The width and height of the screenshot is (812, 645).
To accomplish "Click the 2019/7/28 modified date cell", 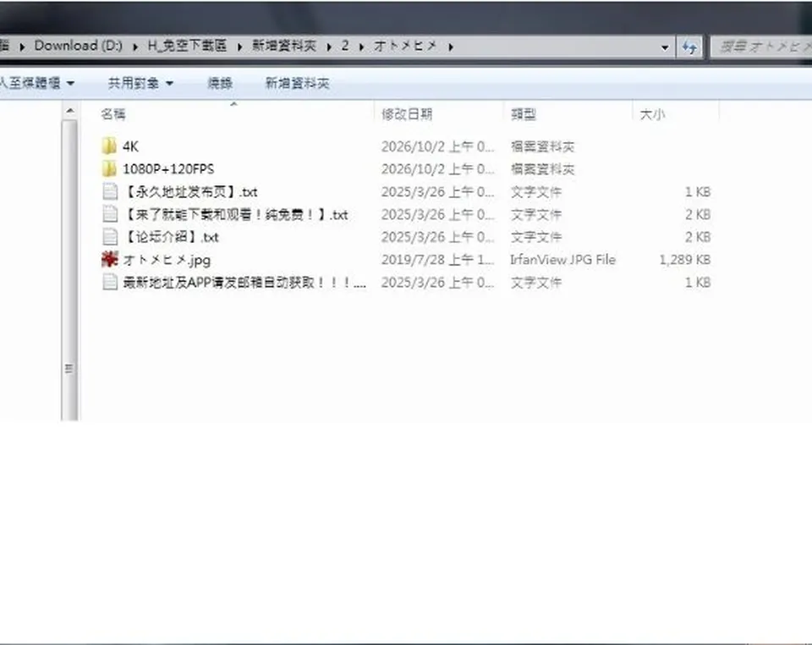I will pyautogui.click(x=438, y=260).
